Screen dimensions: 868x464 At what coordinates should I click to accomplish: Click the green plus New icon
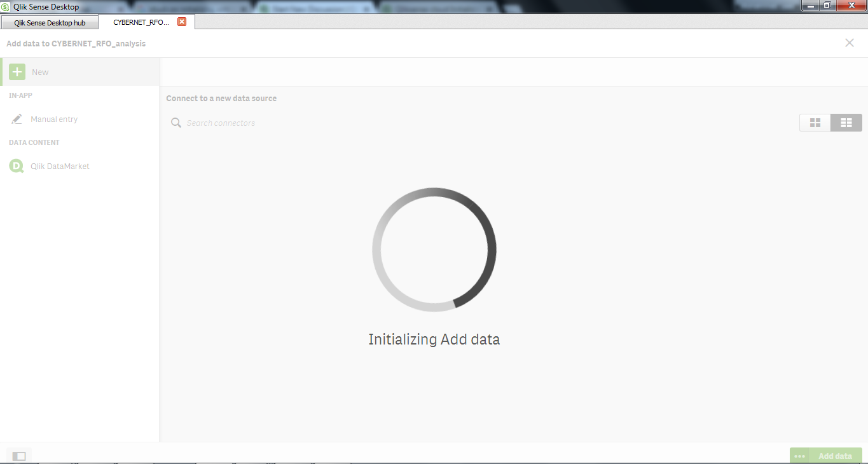pyautogui.click(x=17, y=72)
